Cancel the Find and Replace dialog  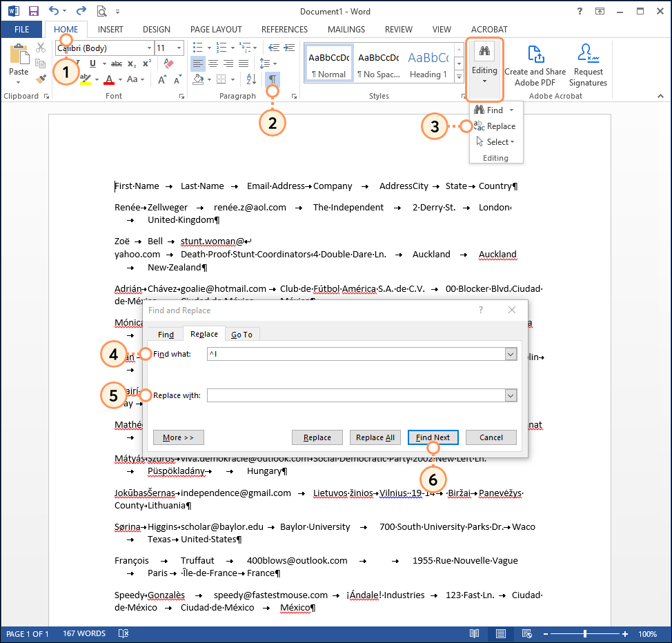point(491,437)
